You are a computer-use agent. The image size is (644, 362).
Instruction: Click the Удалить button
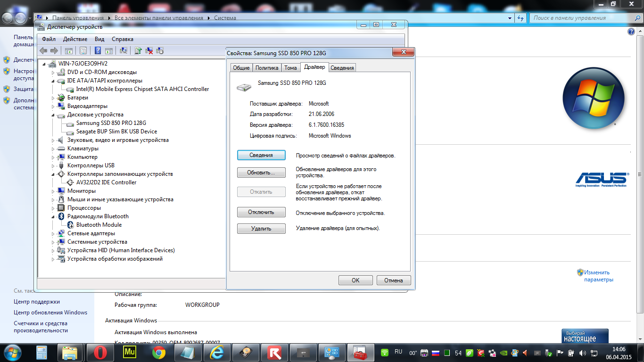coord(261,229)
